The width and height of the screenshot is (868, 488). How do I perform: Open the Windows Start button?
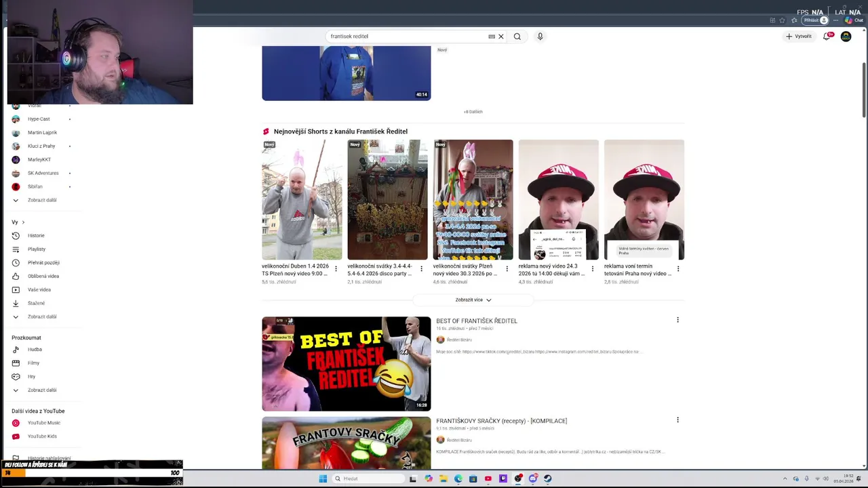pos(323,479)
